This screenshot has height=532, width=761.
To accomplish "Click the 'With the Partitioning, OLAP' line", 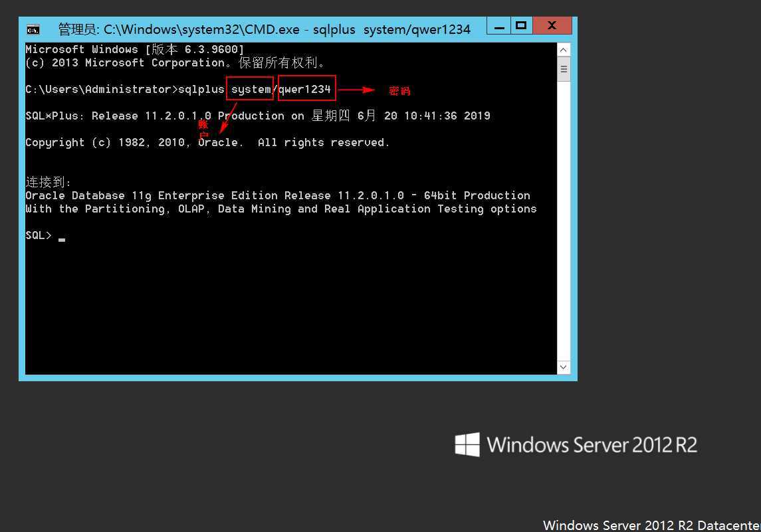I will tap(281, 209).
